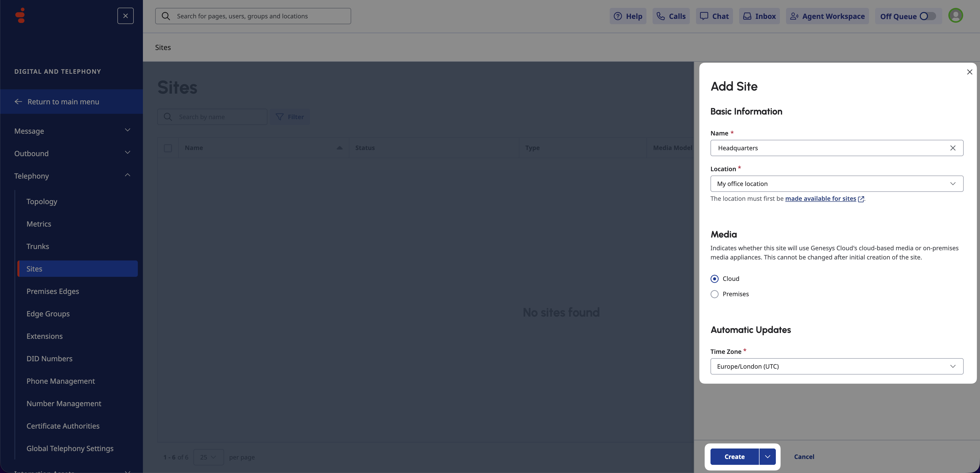Open the Inbox panel
Screen dimensions: 980x473
click(x=759, y=16)
